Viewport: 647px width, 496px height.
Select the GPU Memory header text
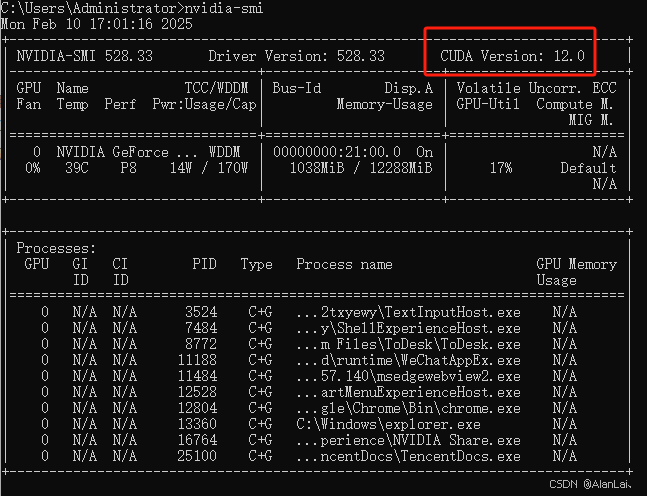[x=576, y=264]
